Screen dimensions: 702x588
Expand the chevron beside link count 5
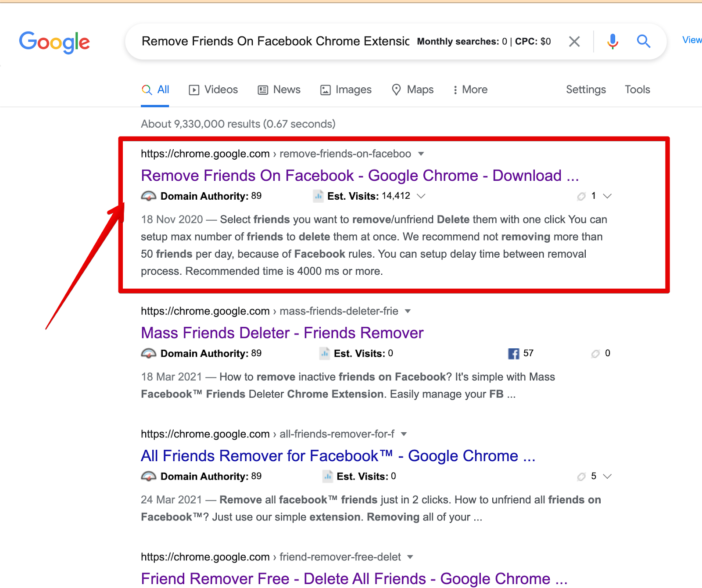pyautogui.click(x=607, y=476)
